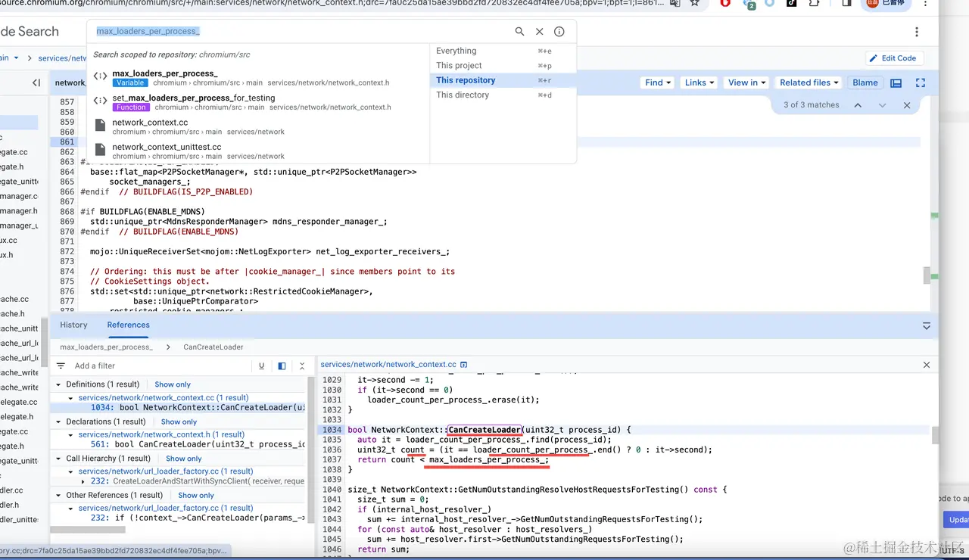Click "Show only" next to Call Hierarchy
Viewport: 969px width, 560px height.
[x=184, y=459]
